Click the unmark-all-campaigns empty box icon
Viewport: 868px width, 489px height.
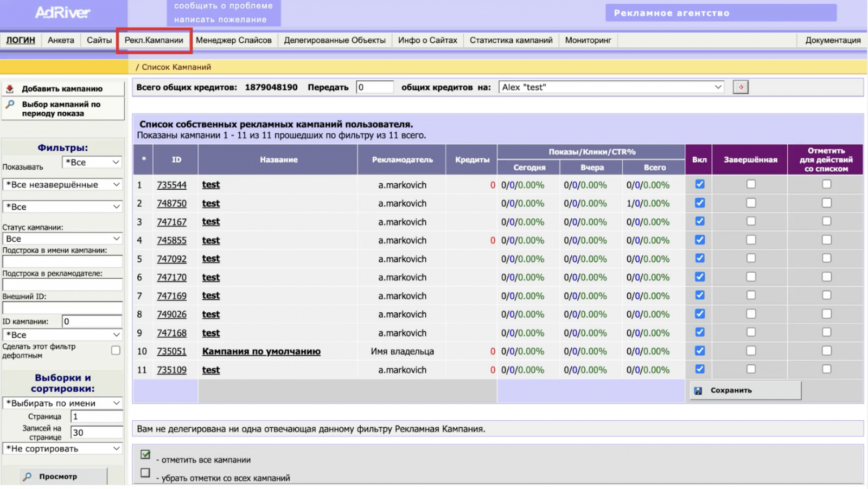[x=145, y=473]
